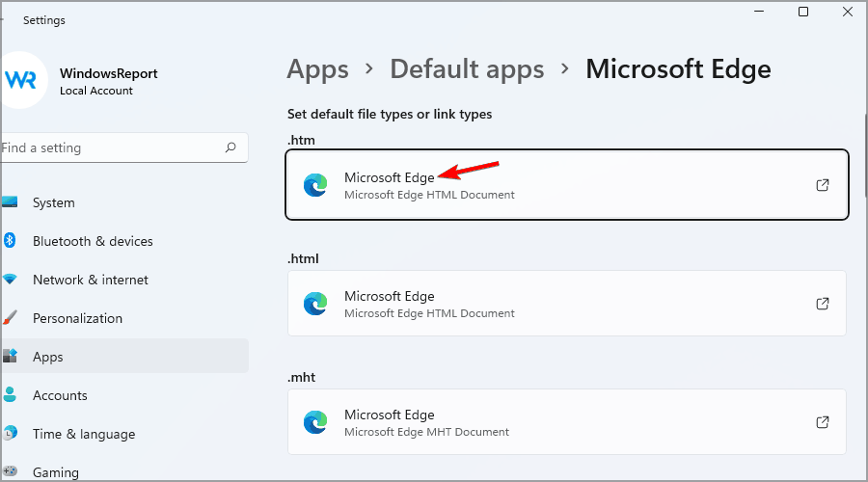Open the external link icon for .mht
The height and width of the screenshot is (482, 868).
pos(823,422)
